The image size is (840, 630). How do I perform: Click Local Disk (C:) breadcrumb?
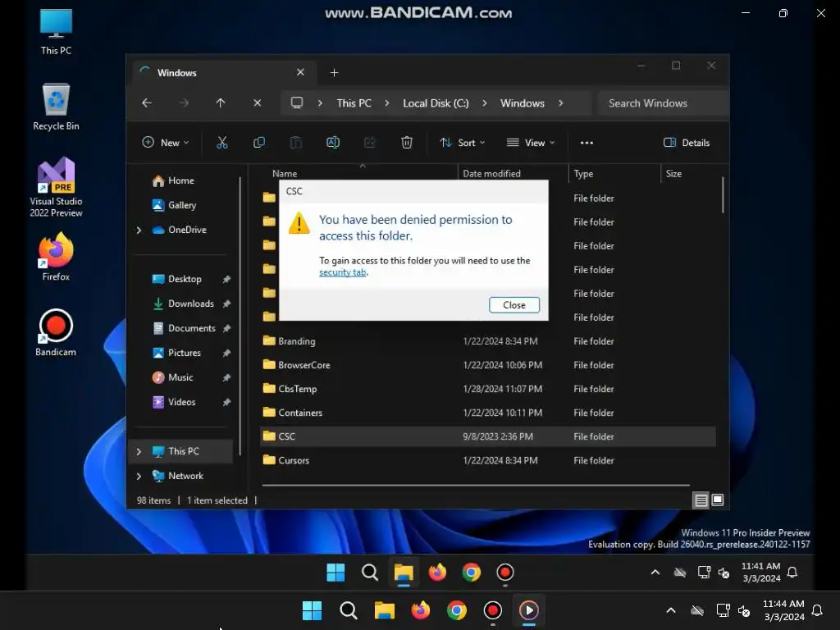pos(436,103)
